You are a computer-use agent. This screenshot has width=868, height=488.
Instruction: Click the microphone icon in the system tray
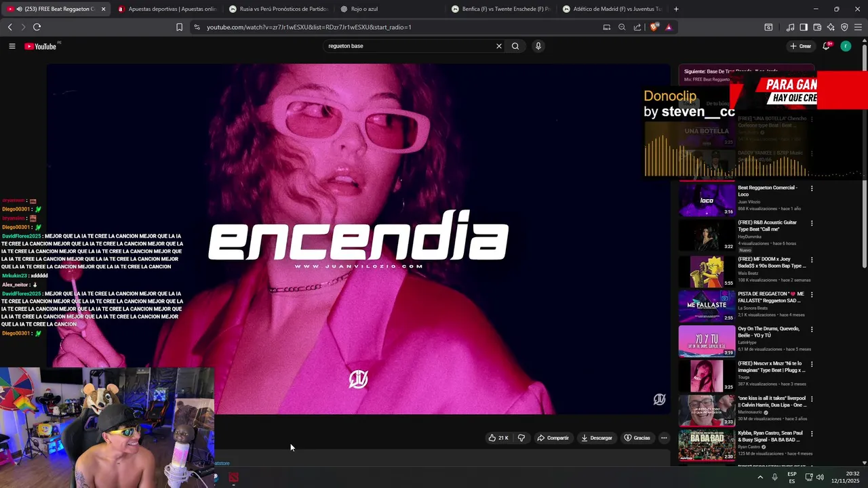tap(774, 477)
